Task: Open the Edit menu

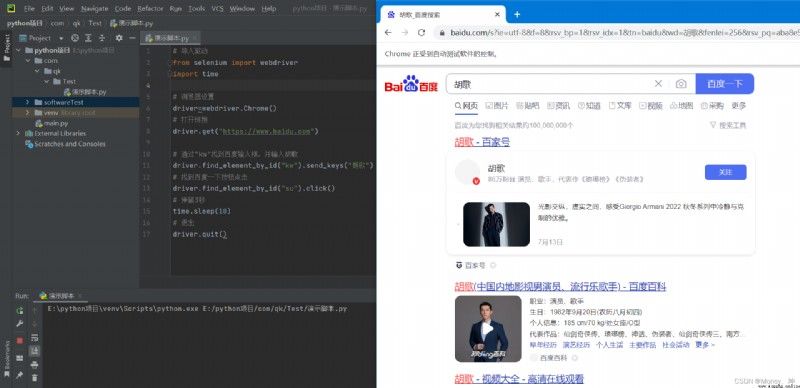Action: pyautogui.click(x=47, y=8)
